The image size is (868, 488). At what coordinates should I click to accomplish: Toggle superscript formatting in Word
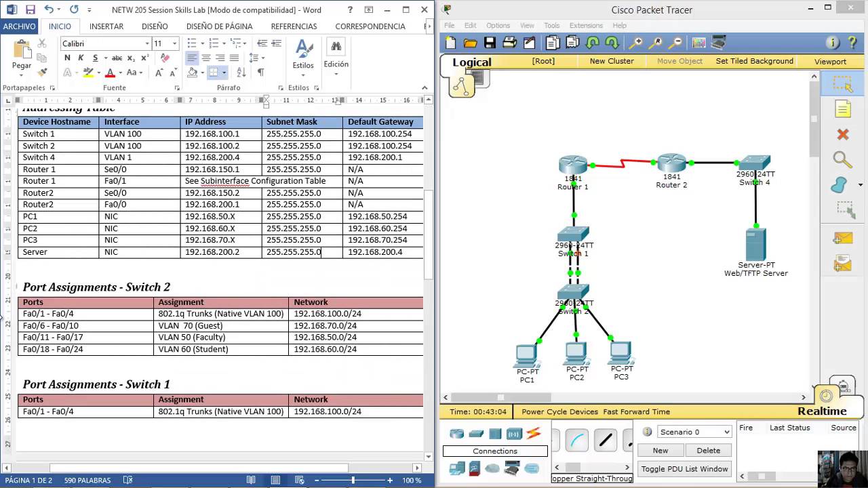coord(144,58)
